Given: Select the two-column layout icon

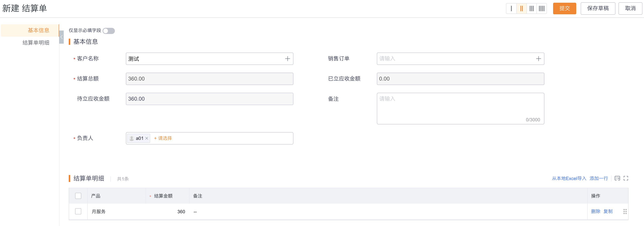Looking at the screenshot, I should [521, 8].
